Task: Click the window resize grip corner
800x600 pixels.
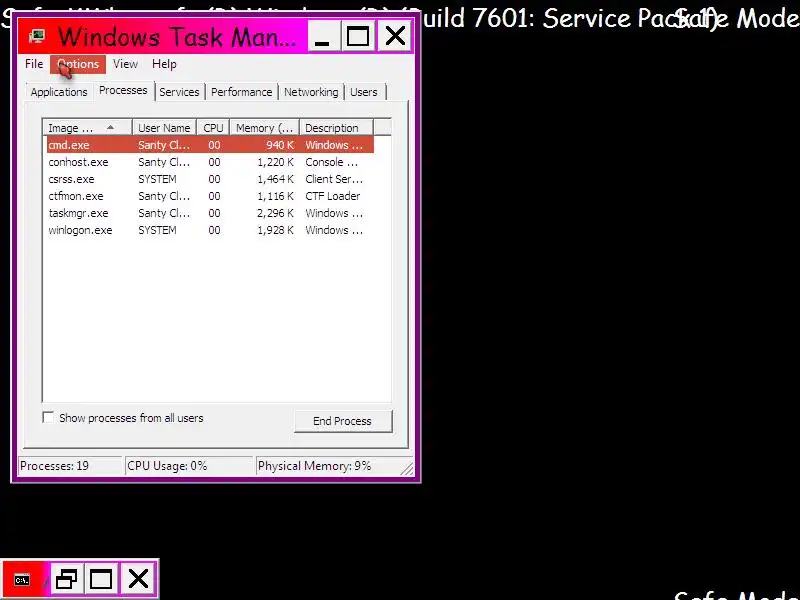Action: pos(407,469)
